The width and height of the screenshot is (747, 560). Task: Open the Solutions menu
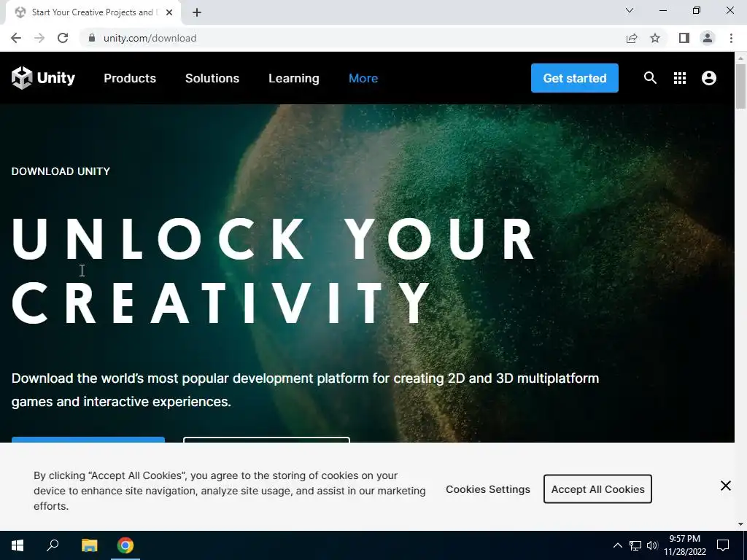point(212,78)
